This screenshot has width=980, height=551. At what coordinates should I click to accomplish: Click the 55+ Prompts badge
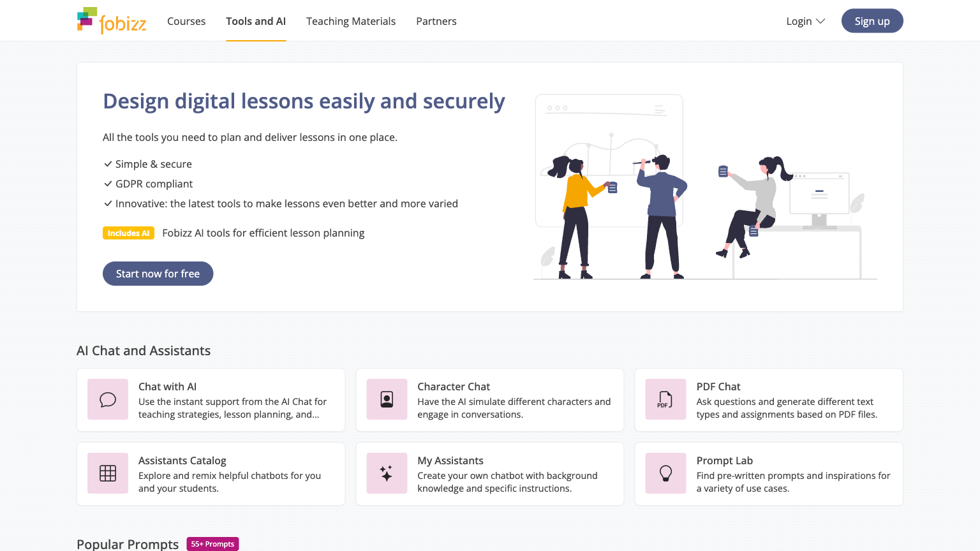point(212,543)
